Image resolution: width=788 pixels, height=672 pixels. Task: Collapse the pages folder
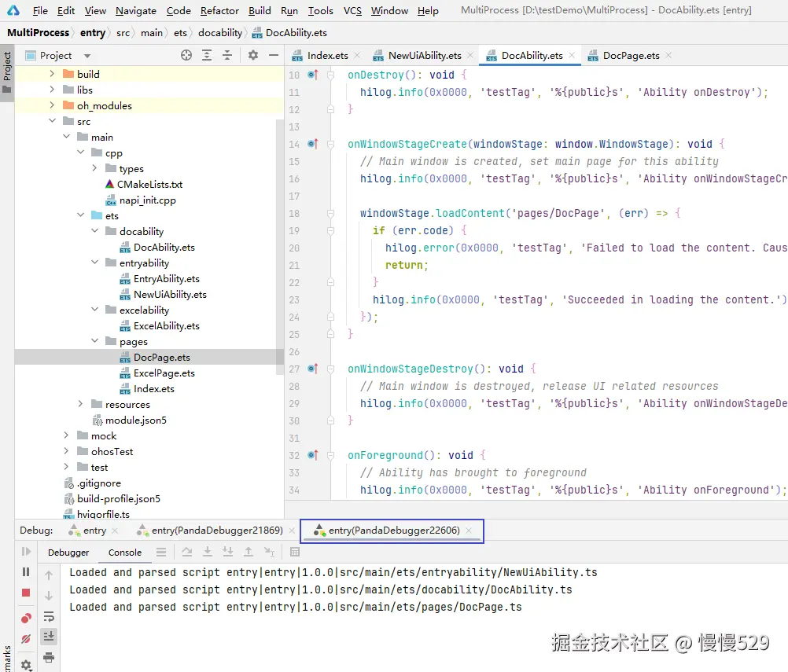click(x=94, y=341)
